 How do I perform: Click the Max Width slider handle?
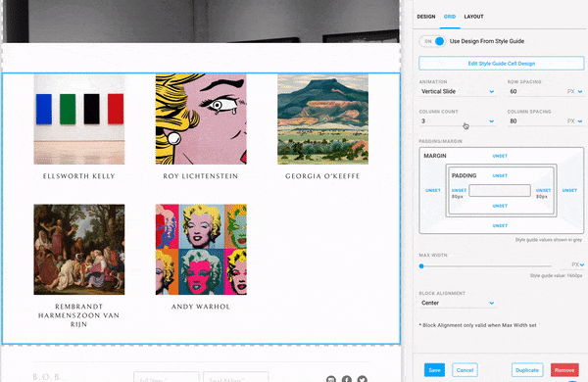(421, 266)
